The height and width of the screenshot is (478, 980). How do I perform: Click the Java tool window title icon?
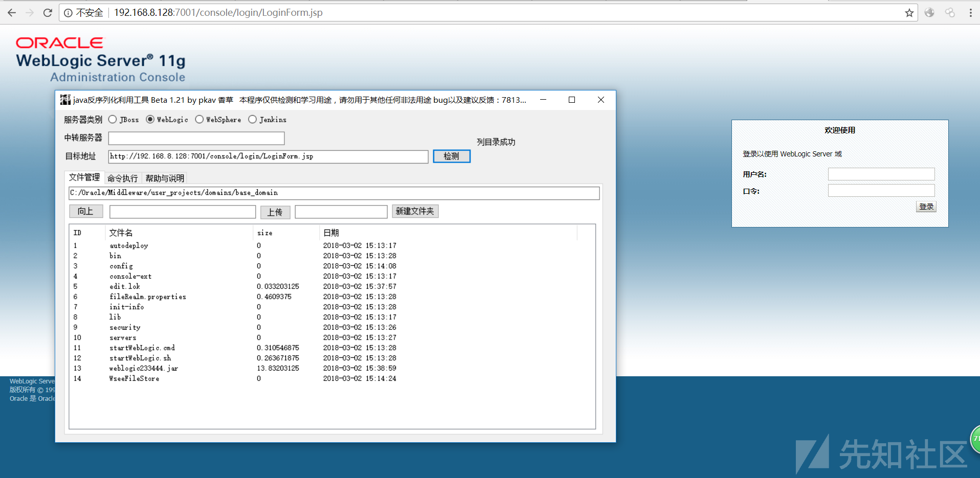[65, 100]
